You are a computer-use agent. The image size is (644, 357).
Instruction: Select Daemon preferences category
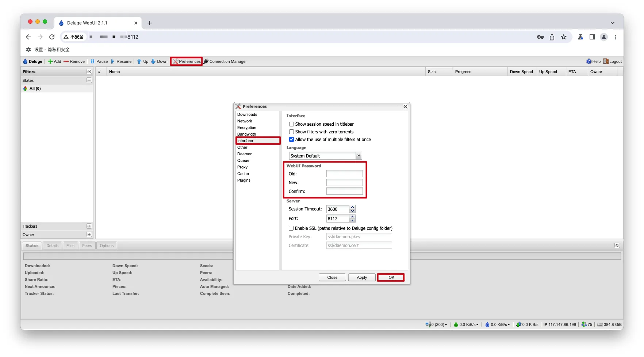257,154
